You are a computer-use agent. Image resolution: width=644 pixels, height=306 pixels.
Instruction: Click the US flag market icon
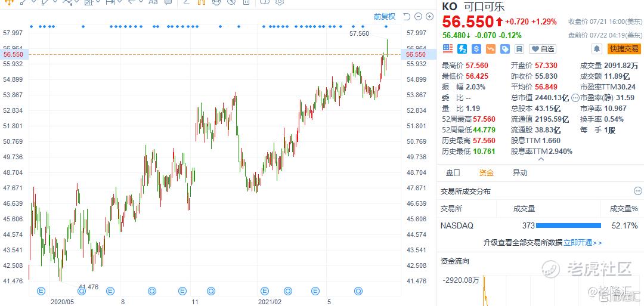[x=448, y=49]
